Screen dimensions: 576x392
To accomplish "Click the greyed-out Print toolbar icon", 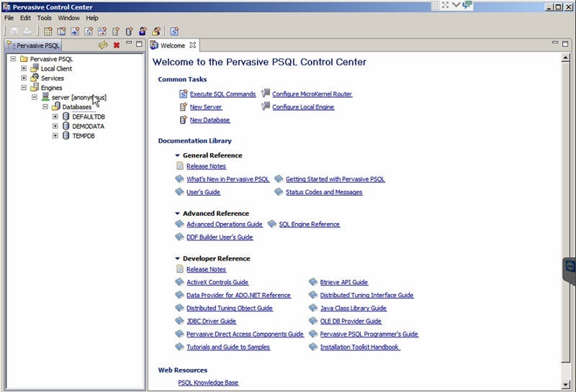I will 27,32.
